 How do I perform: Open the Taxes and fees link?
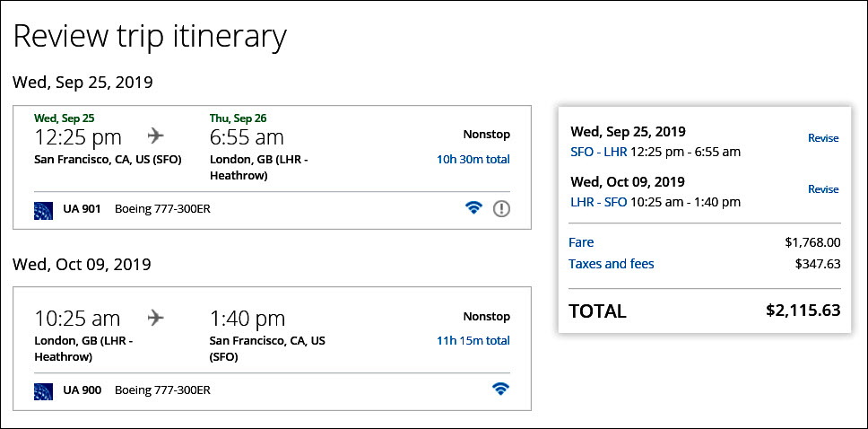611,264
